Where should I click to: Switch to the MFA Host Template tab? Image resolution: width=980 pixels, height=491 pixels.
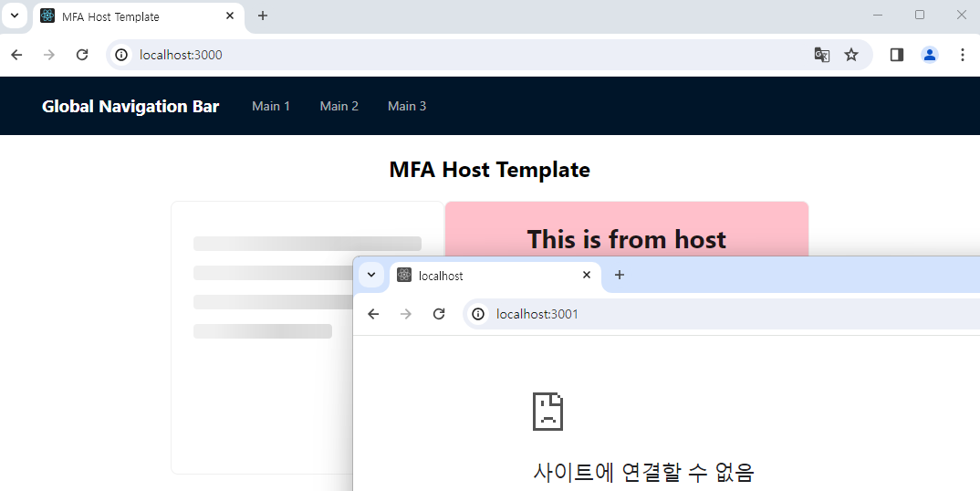click(x=128, y=16)
